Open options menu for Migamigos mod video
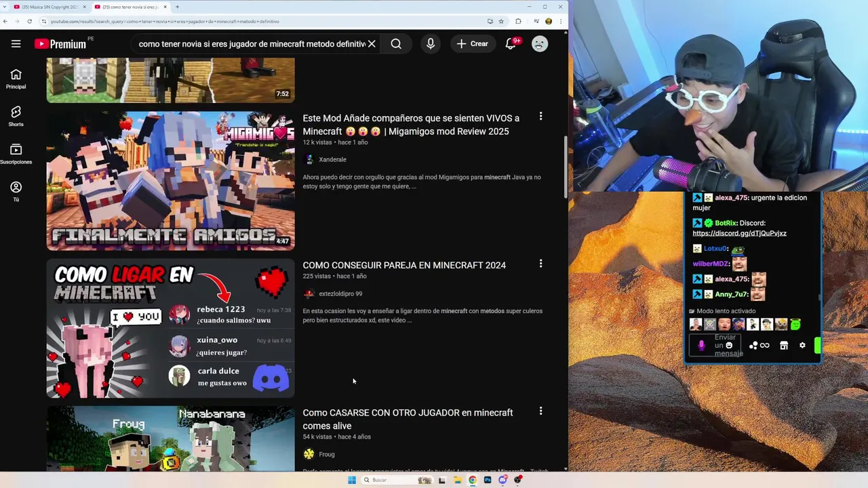The width and height of the screenshot is (868, 488). (x=540, y=117)
